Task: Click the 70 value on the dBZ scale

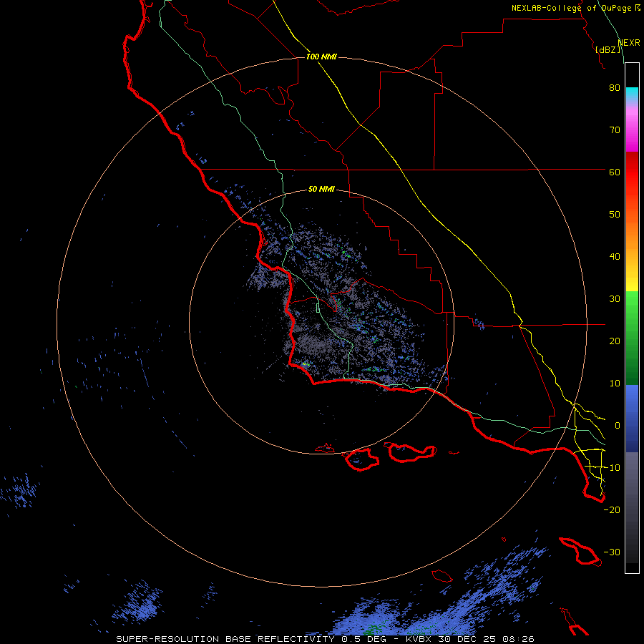Action: (x=615, y=130)
